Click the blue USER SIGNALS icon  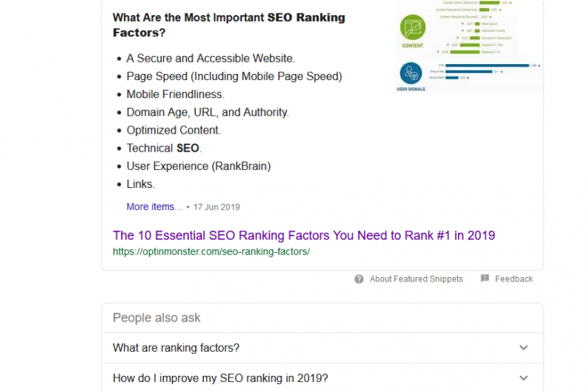coord(412,74)
